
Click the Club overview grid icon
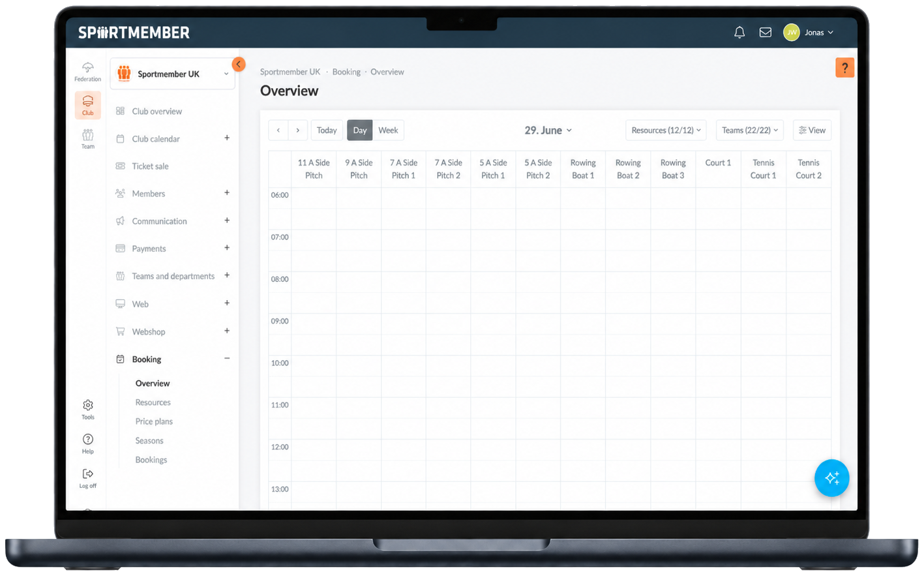click(120, 111)
